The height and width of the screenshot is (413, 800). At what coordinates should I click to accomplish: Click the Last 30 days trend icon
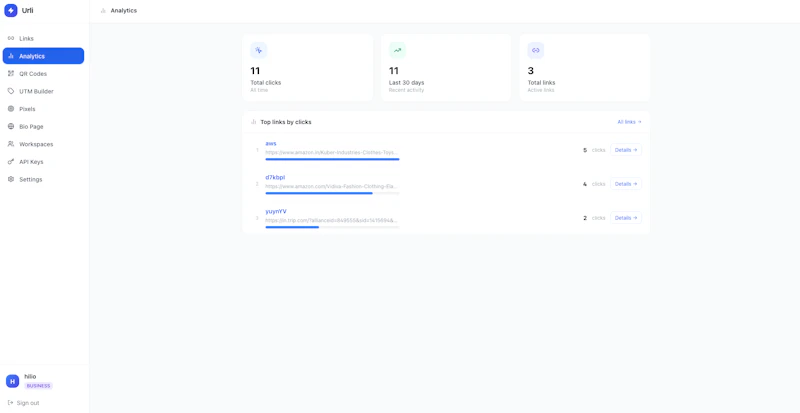click(397, 51)
